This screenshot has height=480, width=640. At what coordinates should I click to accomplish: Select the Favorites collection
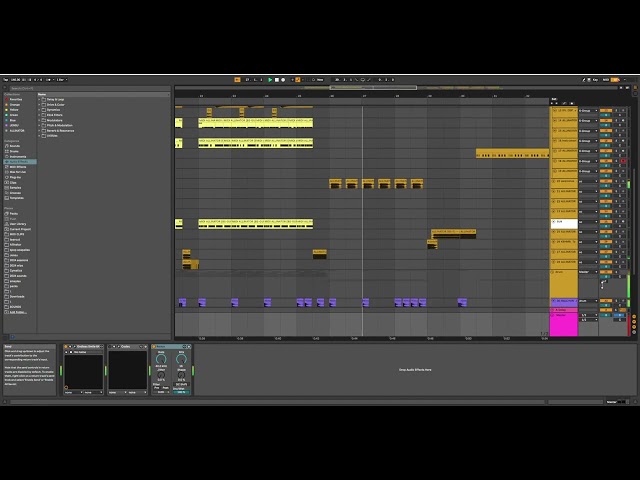coord(16,99)
